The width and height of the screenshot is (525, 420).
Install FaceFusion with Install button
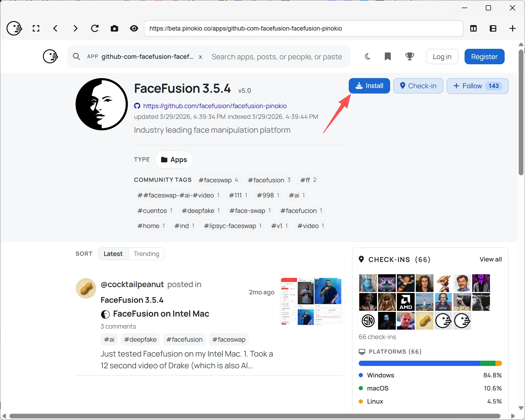(x=369, y=86)
